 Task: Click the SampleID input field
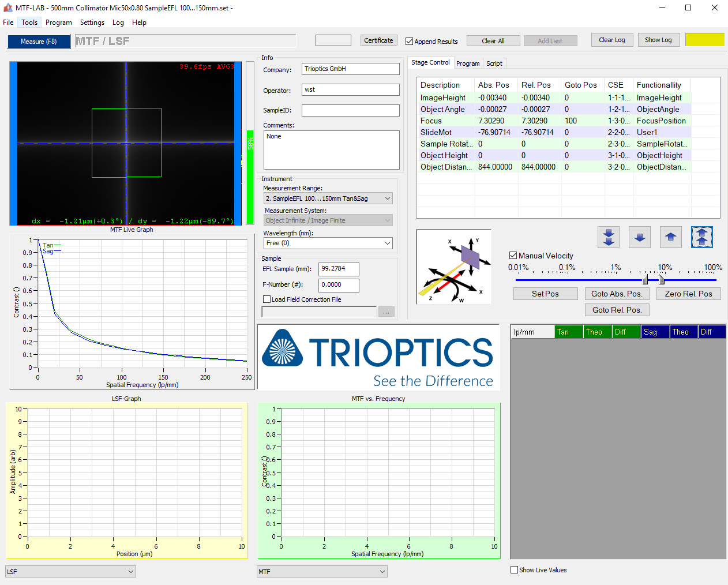[350, 111]
